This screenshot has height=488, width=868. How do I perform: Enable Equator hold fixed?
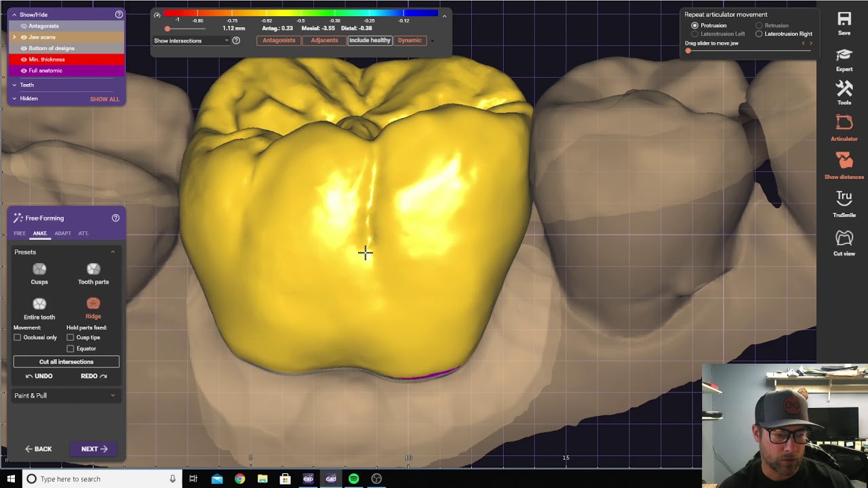(71, 348)
